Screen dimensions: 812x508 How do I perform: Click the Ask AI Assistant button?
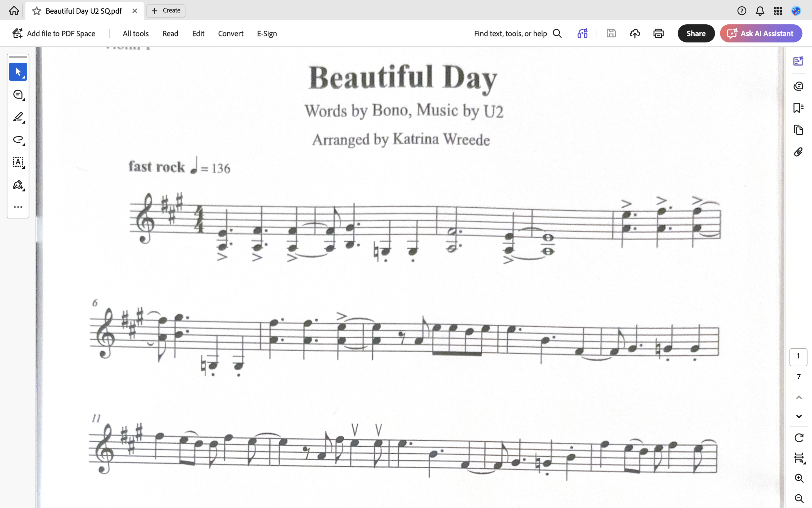[761, 33]
